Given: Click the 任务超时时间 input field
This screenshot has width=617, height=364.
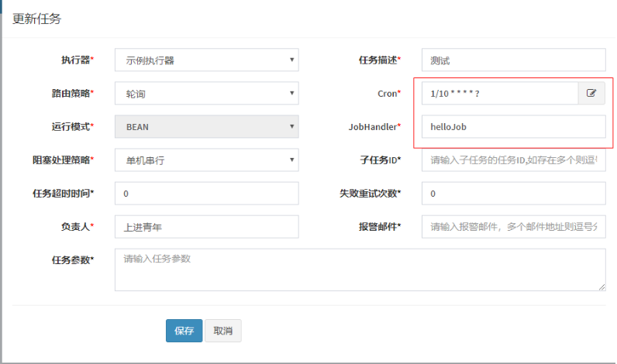Looking at the screenshot, I should (207, 194).
